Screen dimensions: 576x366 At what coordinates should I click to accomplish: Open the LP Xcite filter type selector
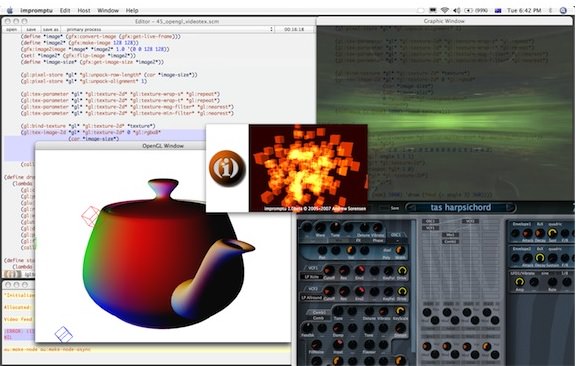click(x=312, y=277)
